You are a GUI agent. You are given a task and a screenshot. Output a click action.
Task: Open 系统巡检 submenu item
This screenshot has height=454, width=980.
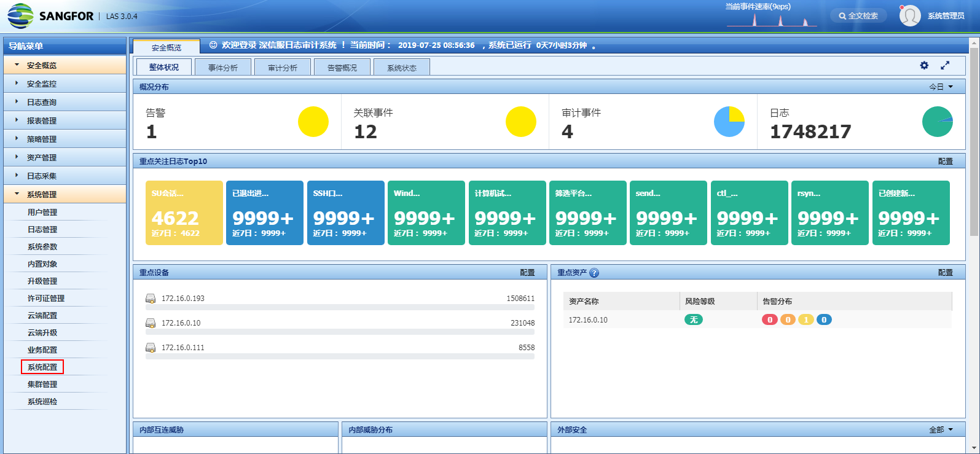tap(42, 402)
